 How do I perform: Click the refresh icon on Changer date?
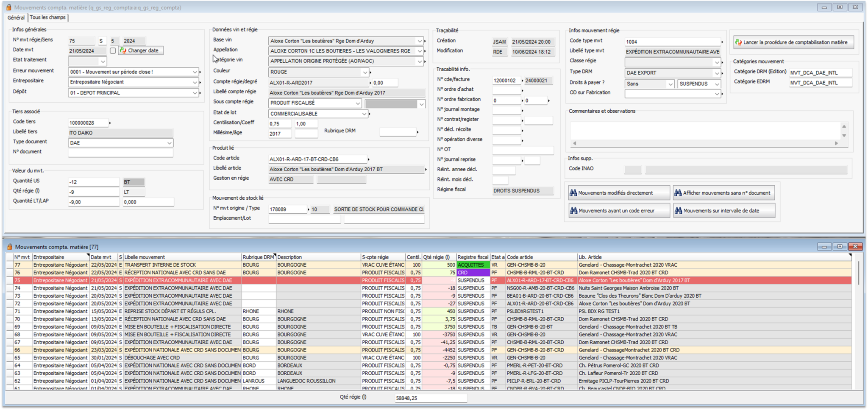click(123, 50)
